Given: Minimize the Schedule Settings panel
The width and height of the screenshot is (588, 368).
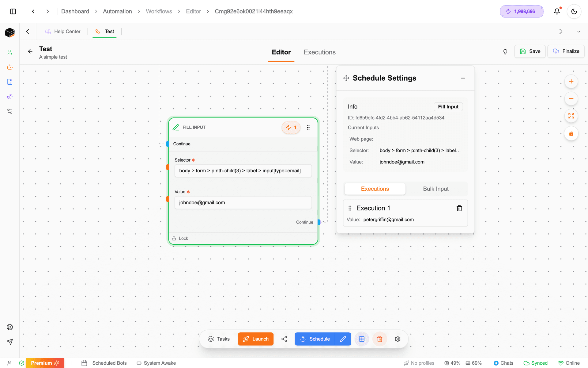Looking at the screenshot, I should [463, 78].
